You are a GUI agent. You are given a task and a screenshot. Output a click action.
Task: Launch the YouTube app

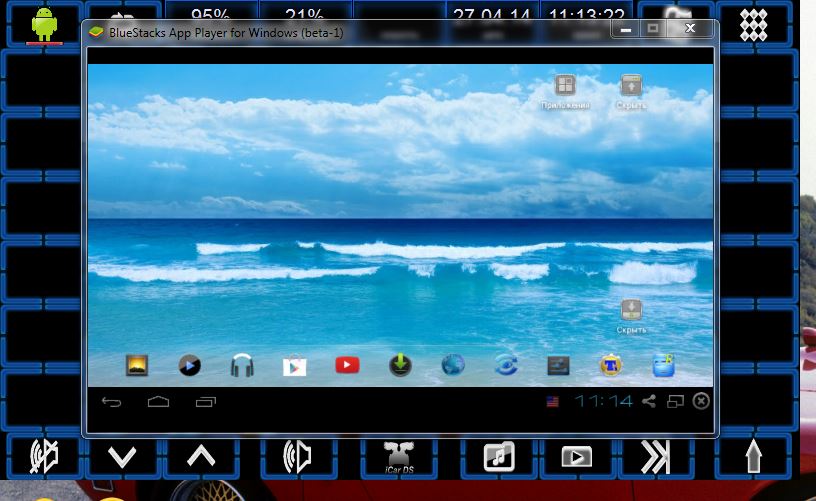click(347, 366)
